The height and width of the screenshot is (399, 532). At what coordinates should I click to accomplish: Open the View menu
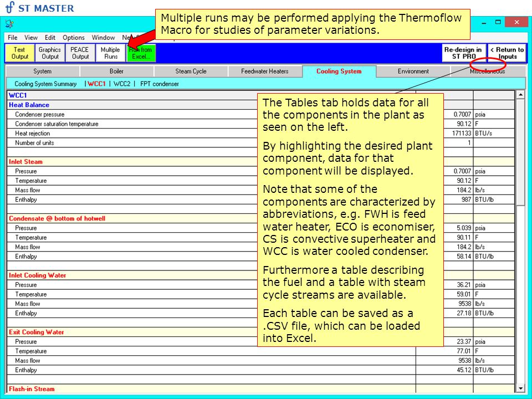click(x=31, y=37)
